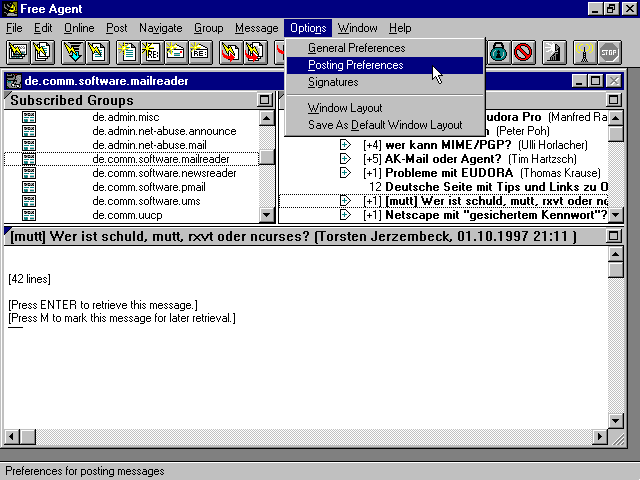Expand the 'Probleme mit EUDORA' thread
Screen dimensions: 640x480
pyautogui.click(x=345, y=173)
